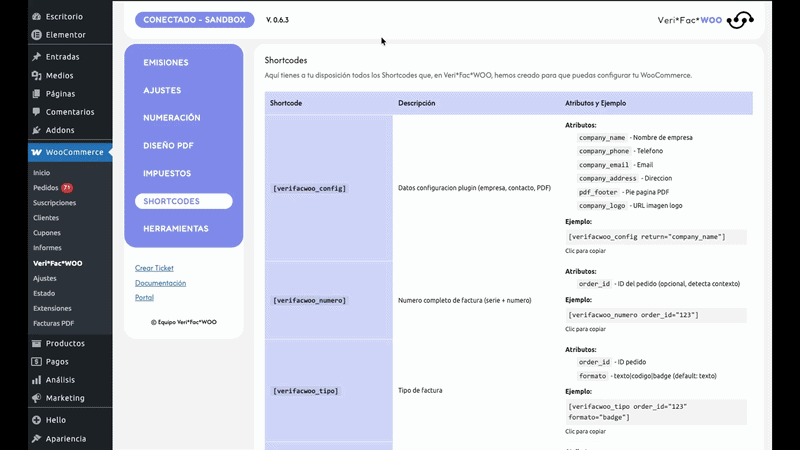Copy the verifacwoo_numero order_id example code
This screenshot has width=800, height=450.
pyautogui.click(x=656, y=315)
